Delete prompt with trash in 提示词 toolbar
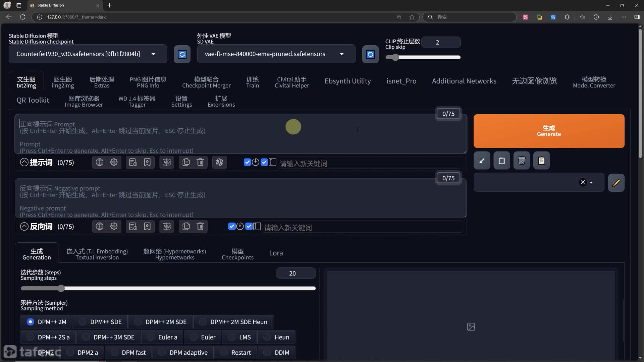644x362 pixels. click(200, 162)
